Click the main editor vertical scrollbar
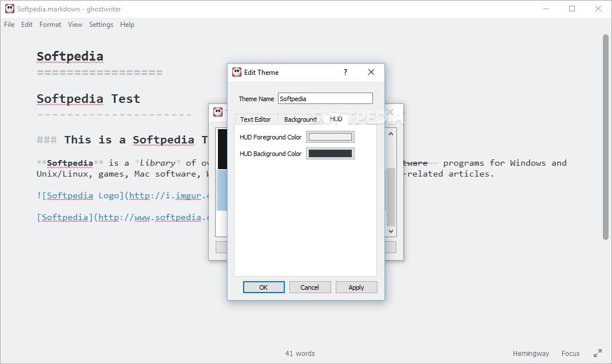This screenshot has height=364, width=612. pyautogui.click(x=605, y=137)
